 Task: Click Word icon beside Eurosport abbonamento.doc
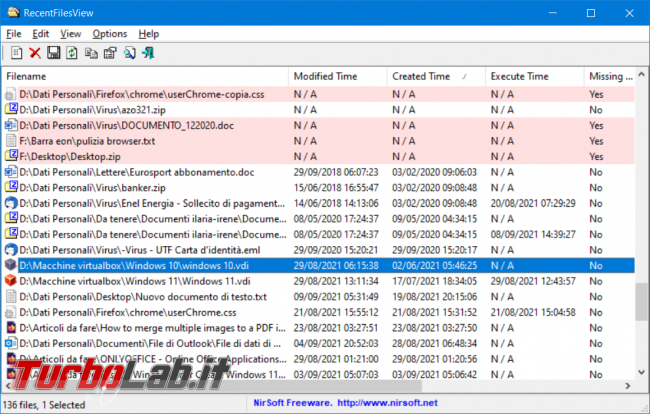10,172
